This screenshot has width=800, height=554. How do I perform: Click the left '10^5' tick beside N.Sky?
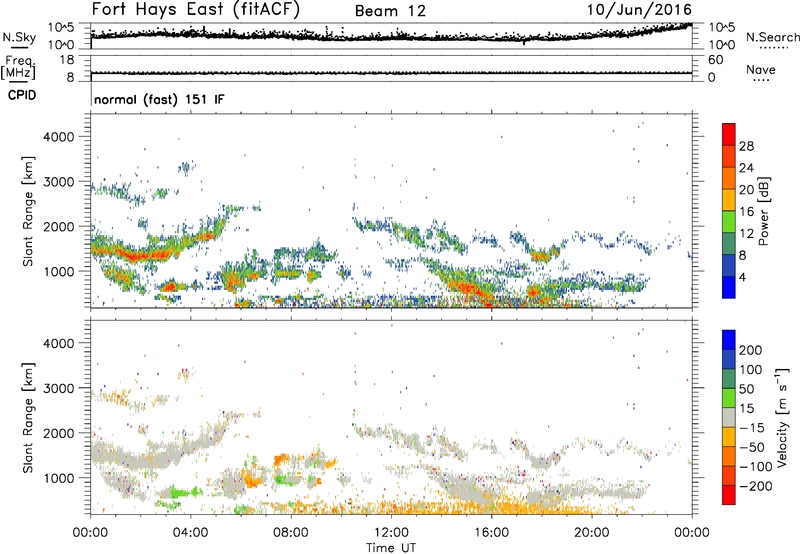(x=61, y=28)
